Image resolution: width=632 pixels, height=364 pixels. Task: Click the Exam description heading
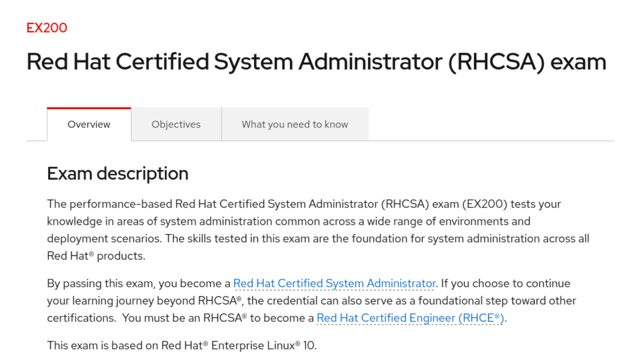point(118,173)
